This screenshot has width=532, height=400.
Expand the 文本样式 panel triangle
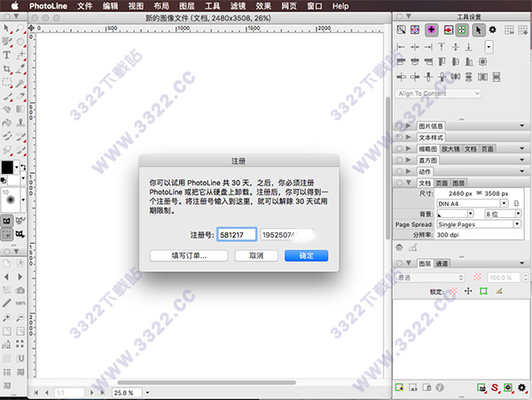point(409,137)
